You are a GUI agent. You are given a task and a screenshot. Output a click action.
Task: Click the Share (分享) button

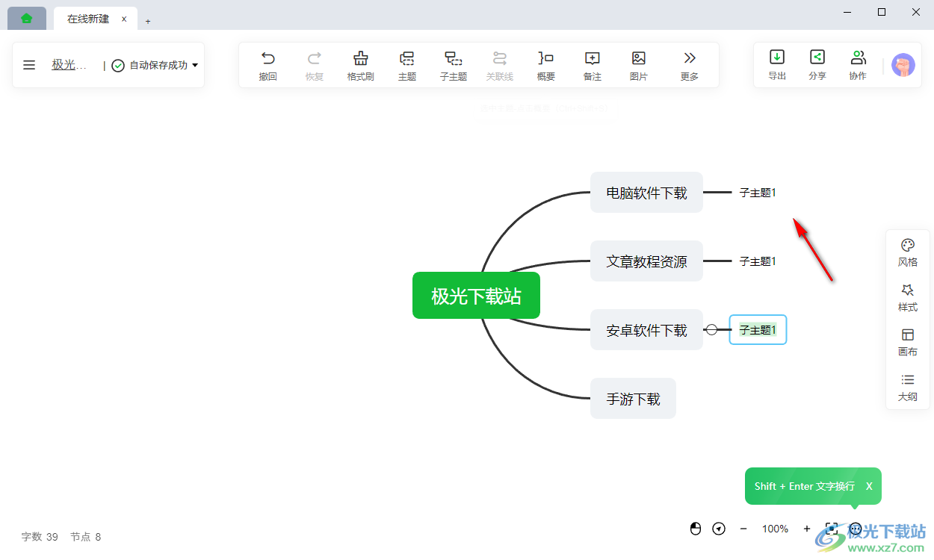817,65
